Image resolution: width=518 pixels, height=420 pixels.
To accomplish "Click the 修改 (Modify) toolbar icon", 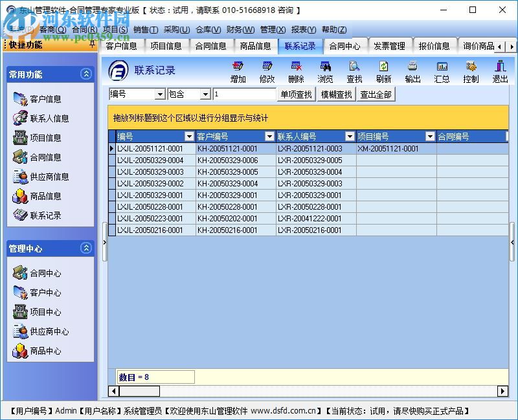I will [267, 71].
